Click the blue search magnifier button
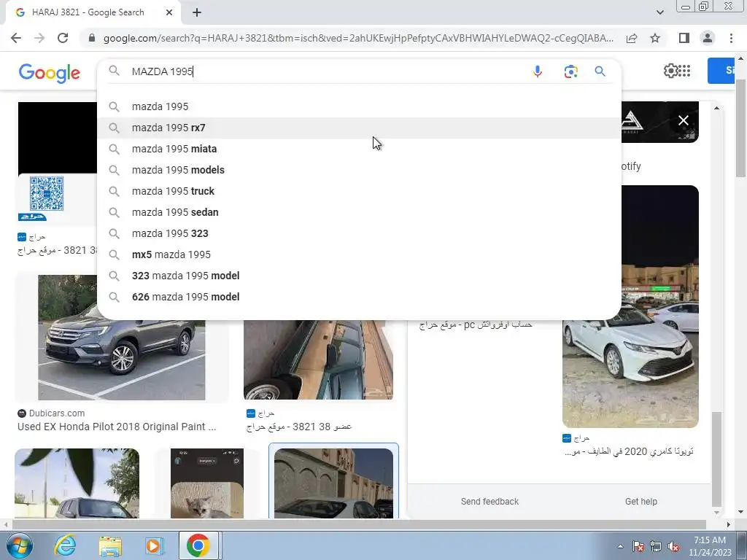The image size is (747, 560). 600,71
